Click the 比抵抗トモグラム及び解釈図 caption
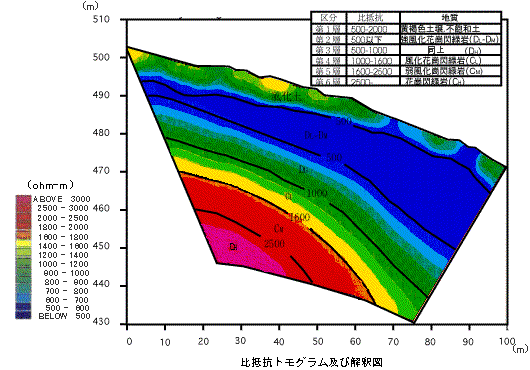Viewport: 530px width, 370px height. tap(312, 362)
